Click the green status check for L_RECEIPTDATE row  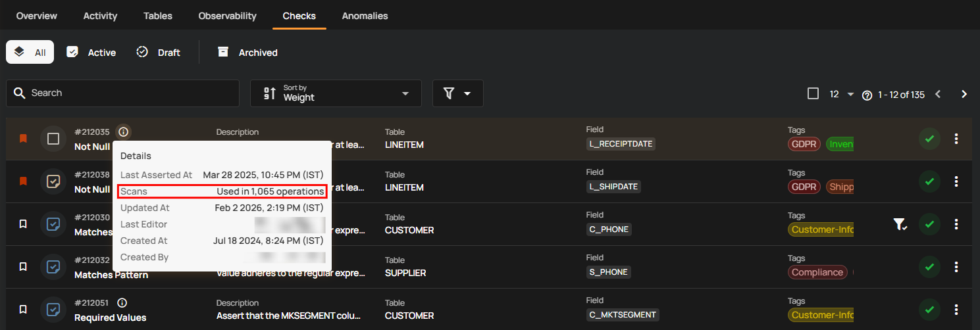click(929, 139)
